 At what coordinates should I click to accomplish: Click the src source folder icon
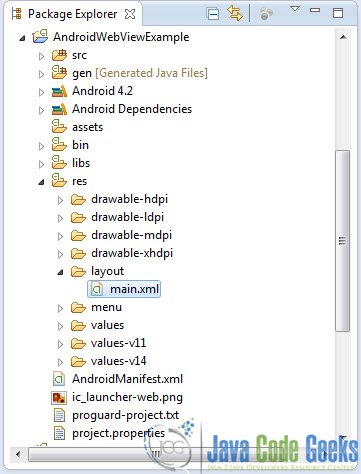point(59,55)
